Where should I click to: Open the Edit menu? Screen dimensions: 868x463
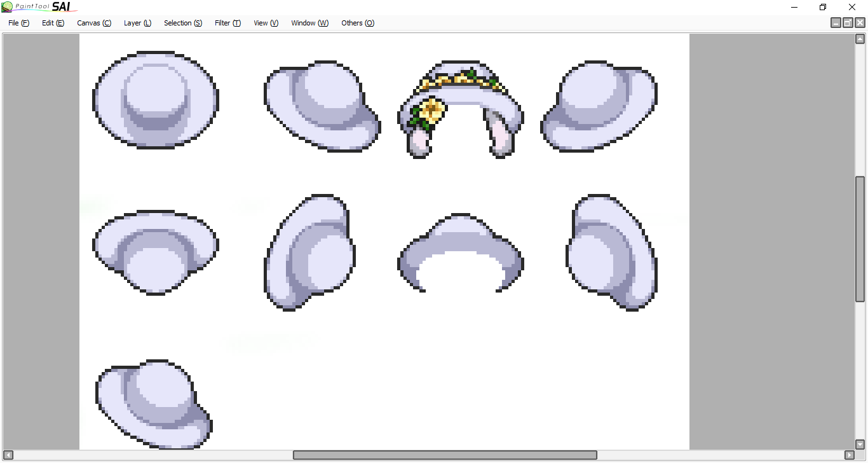[x=53, y=23]
